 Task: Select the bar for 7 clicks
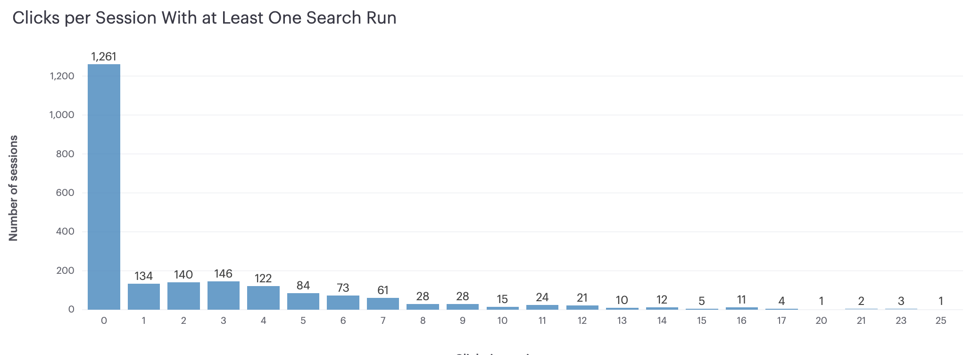pyautogui.click(x=383, y=304)
